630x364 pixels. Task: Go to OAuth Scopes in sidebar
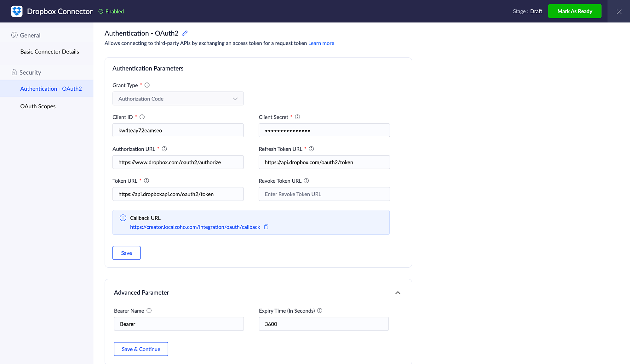point(38,106)
